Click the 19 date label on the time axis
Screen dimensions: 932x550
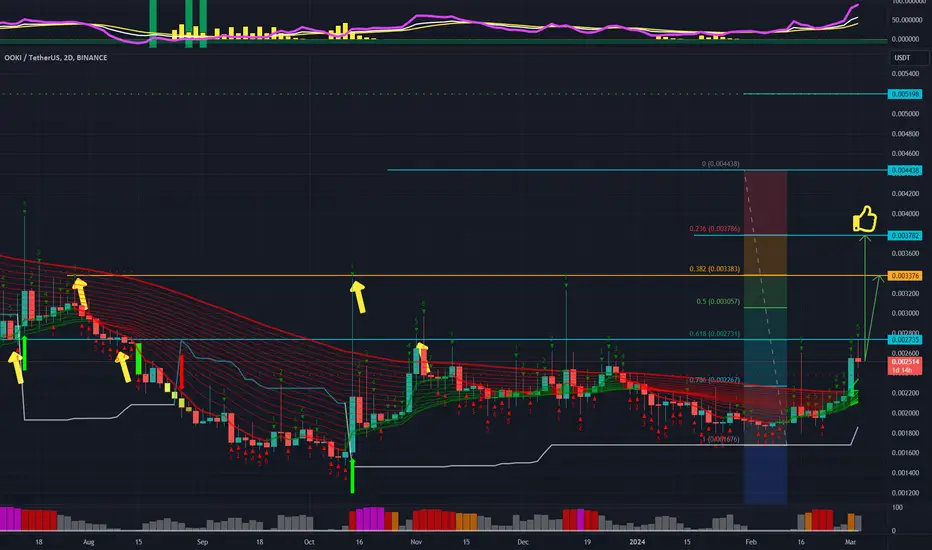coord(587,542)
